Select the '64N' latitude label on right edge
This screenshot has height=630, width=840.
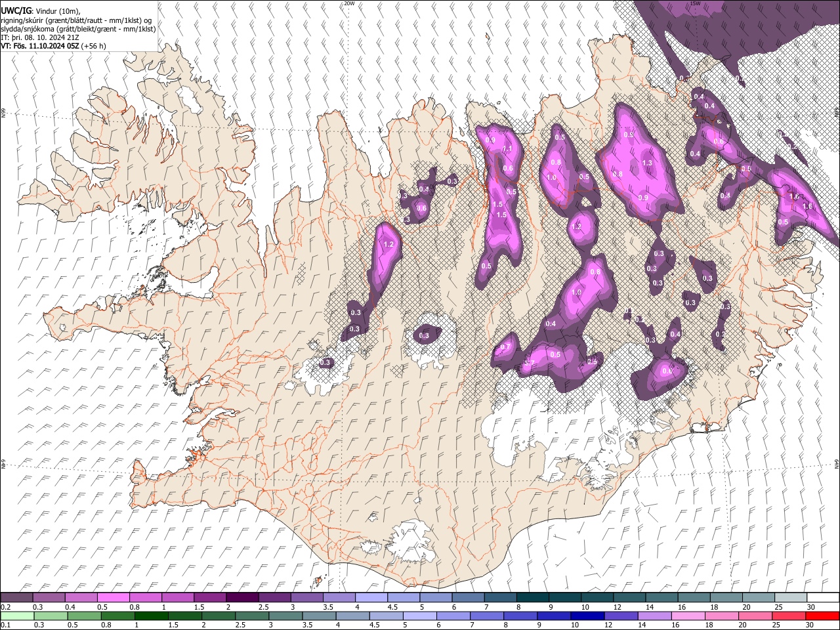tap(837, 463)
